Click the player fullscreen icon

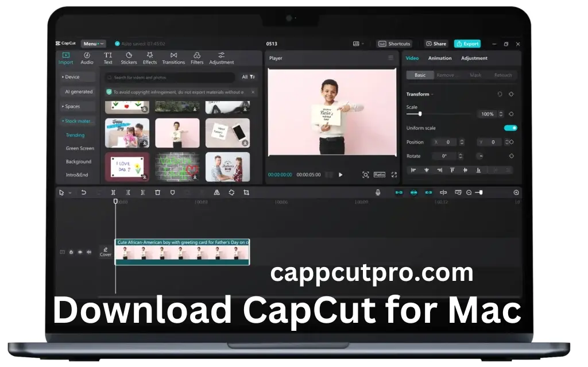point(394,175)
